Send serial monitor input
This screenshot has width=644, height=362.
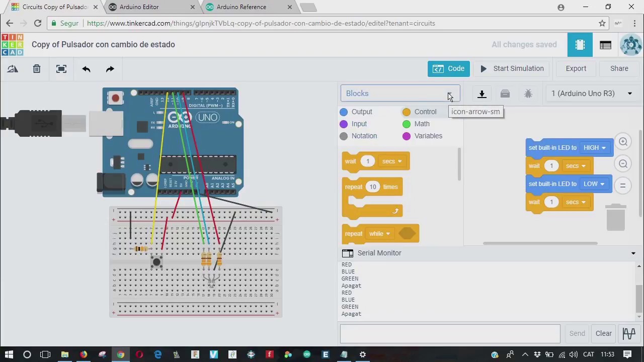[x=577, y=333]
